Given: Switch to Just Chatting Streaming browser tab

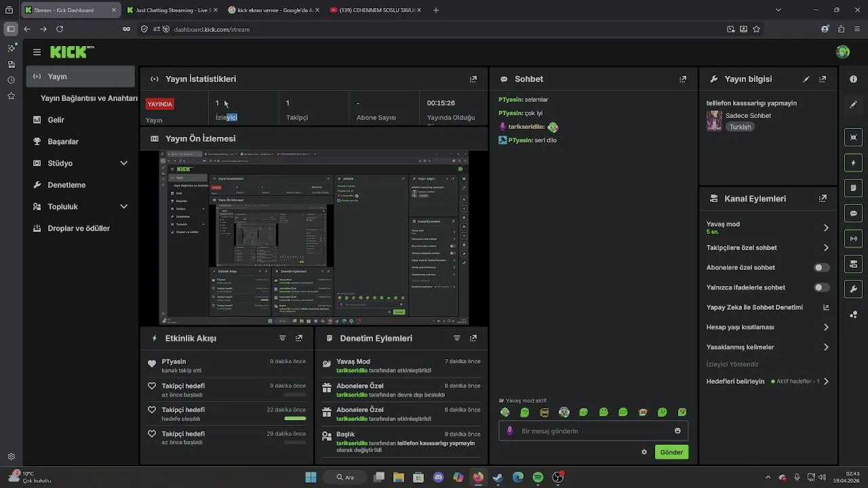Looking at the screenshot, I should point(173,10).
